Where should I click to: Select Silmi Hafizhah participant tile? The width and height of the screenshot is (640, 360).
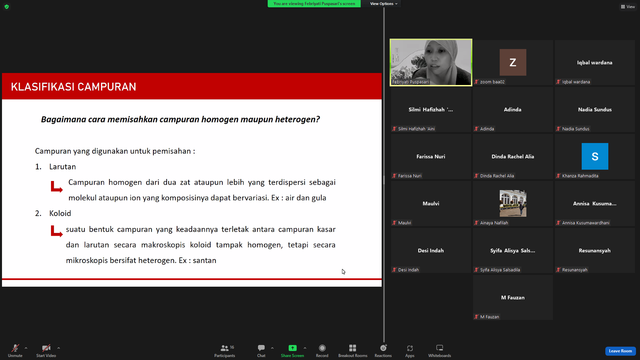click(431, 109)
